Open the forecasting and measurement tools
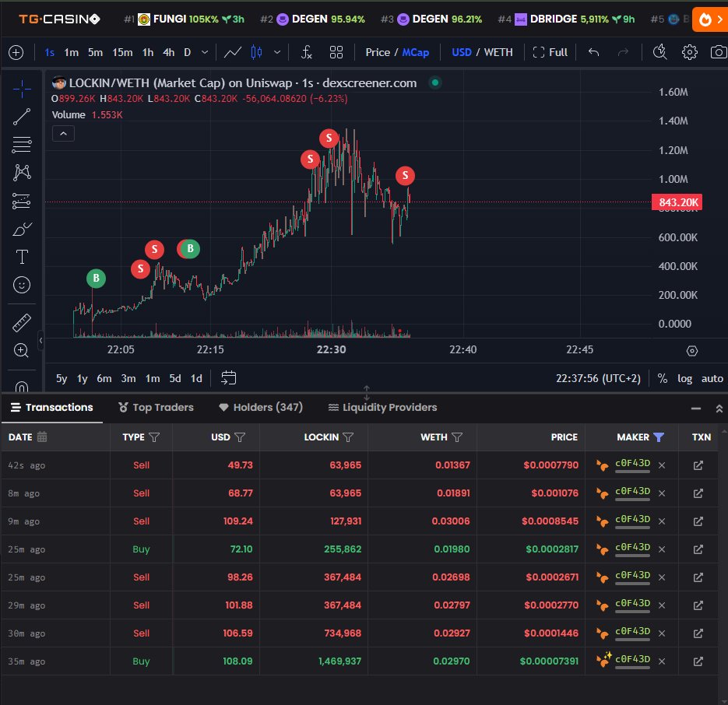 click(21, 201)
